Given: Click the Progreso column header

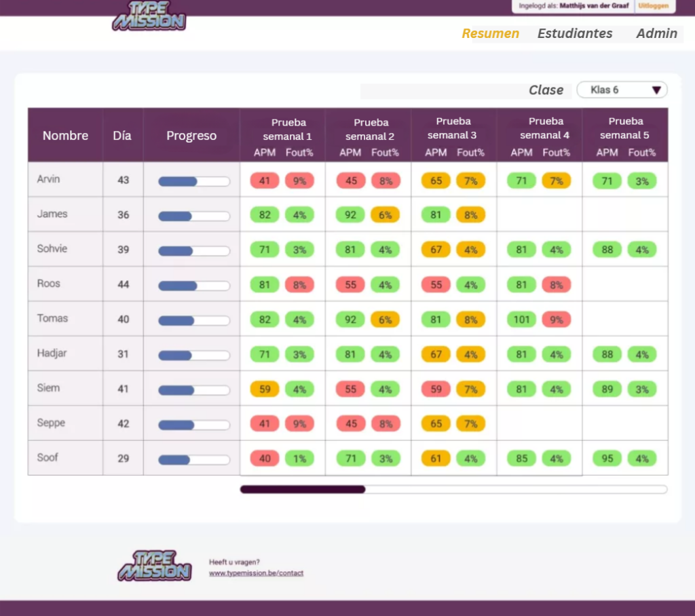Looking at the screenshot, I should tap(191, 136).
